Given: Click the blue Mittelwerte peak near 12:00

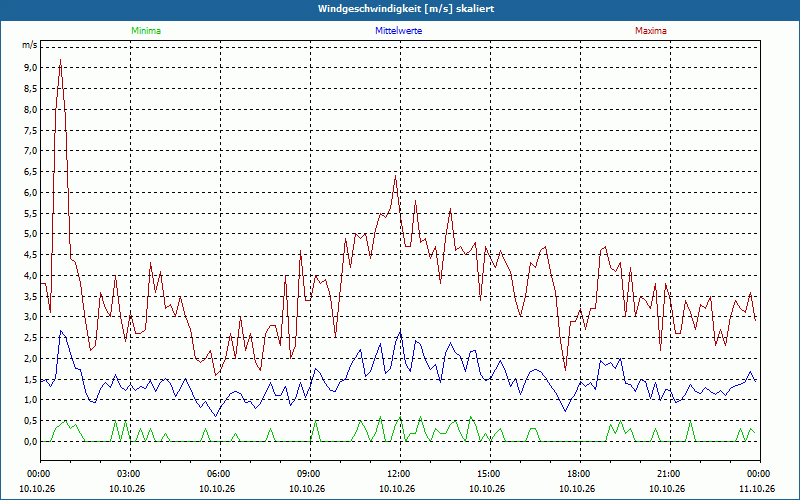Looking at the screenshot, I should click(401, 332).
